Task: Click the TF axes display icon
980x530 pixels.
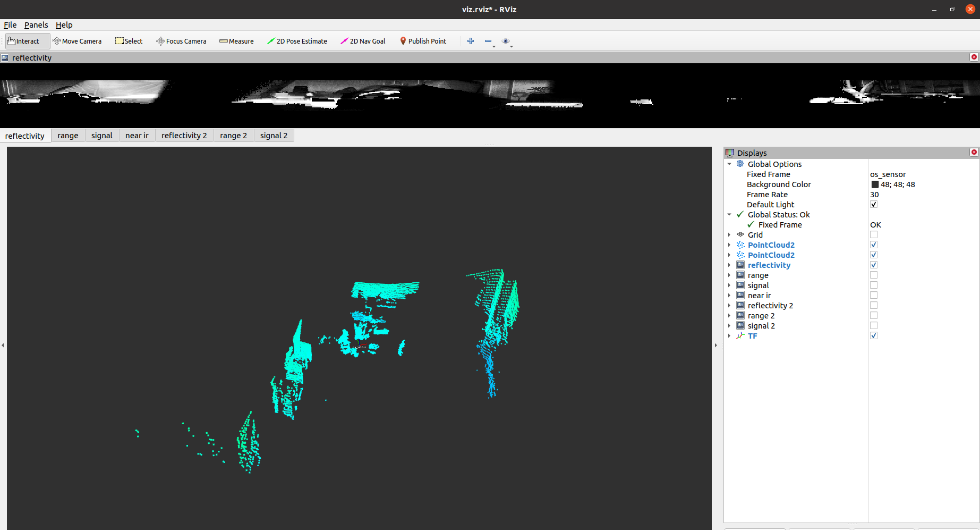Action: click(740, 335)
